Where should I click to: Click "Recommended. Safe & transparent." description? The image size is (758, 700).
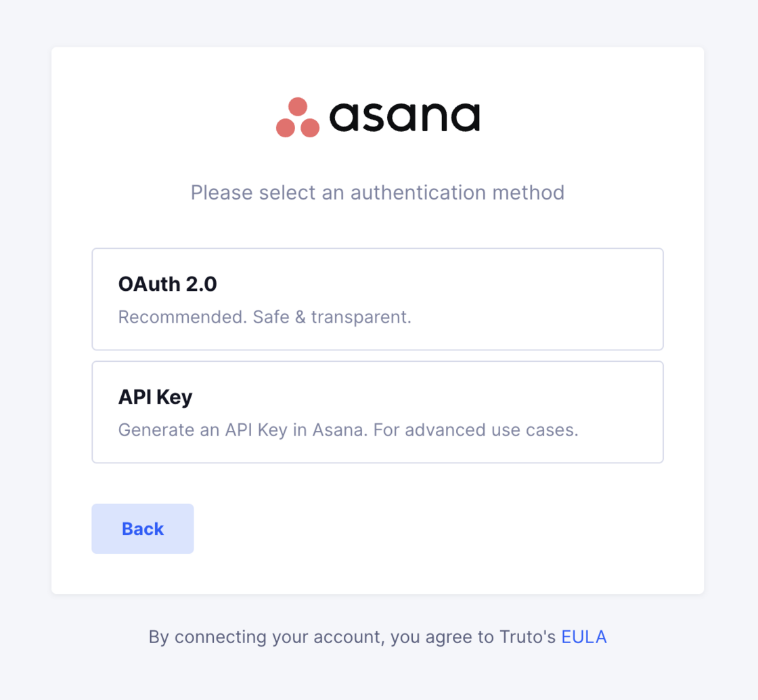265,317
